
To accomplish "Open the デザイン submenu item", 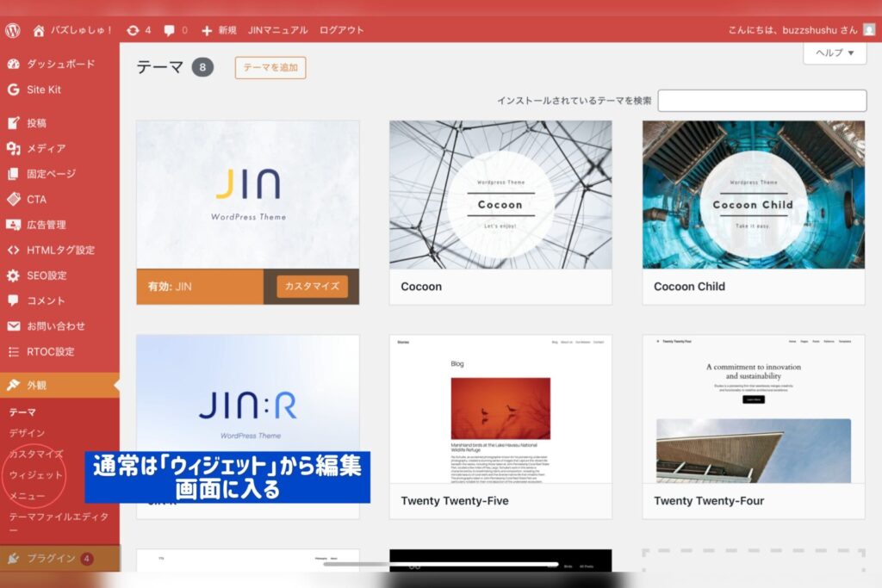I will [x=27, y=433].
